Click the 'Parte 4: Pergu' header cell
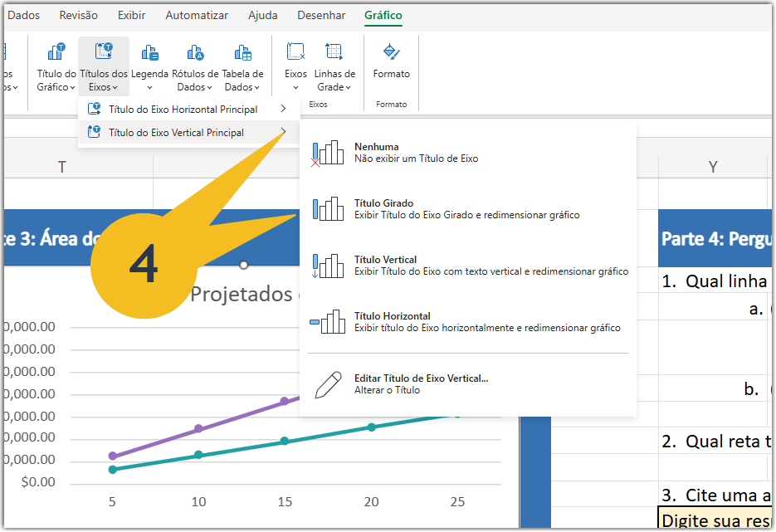This screenshot has width=776, height=532. pyautogui.click(x=715, y=238)
